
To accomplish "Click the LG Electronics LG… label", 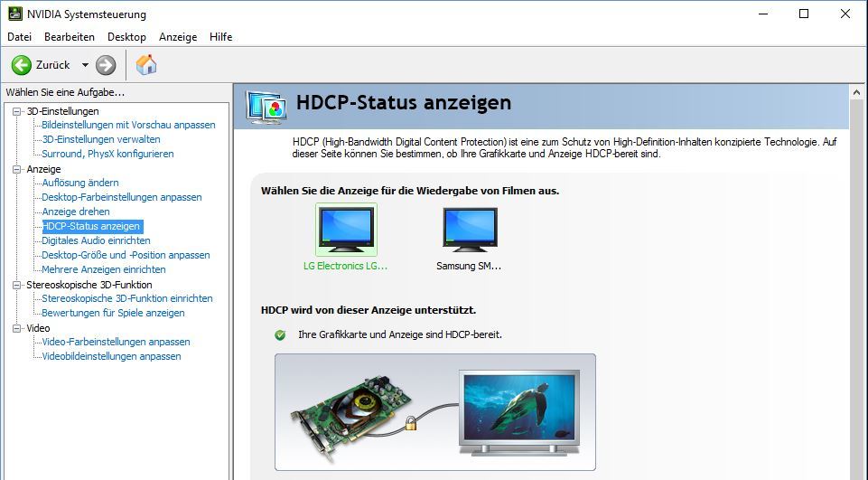I will 345,266.
